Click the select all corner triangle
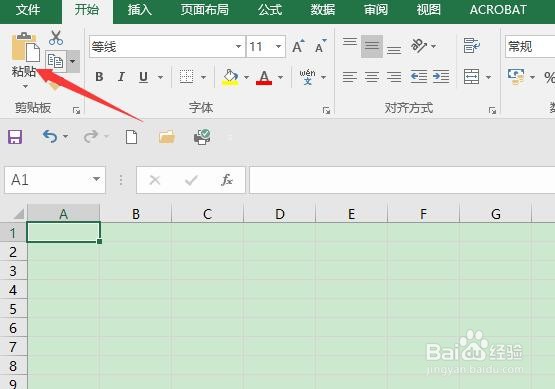This screenshot has height=389, width=555. (x=19, y=214)
